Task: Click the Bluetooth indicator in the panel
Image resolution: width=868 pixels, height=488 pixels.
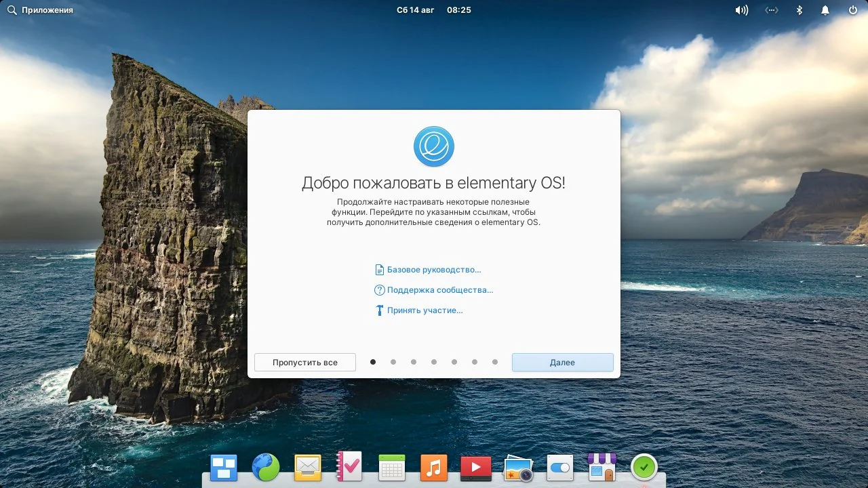Action: pyautogui.click(x=798, y=9)
